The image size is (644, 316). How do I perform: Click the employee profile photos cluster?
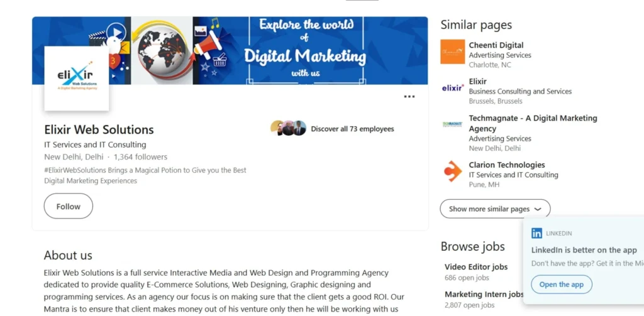(288, 128)
